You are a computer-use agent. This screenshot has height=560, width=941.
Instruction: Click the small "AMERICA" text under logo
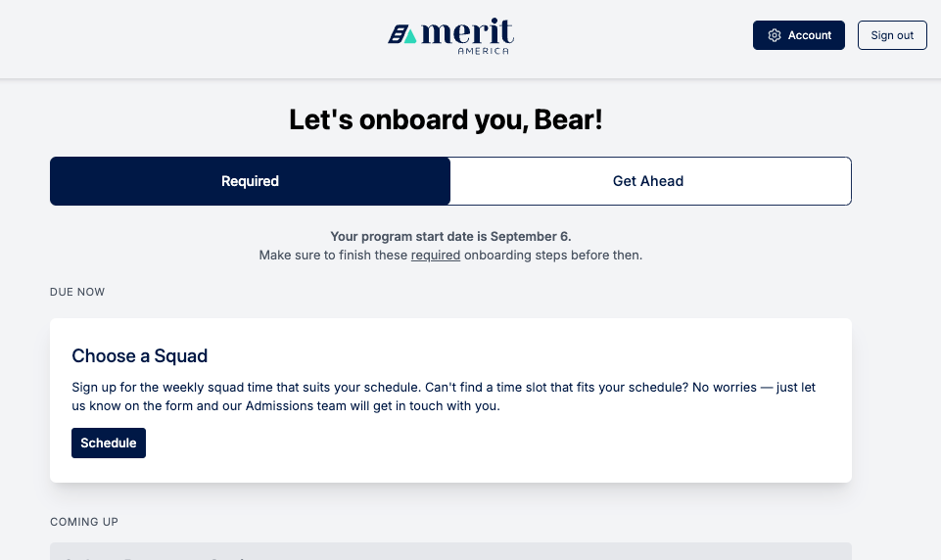483,52
